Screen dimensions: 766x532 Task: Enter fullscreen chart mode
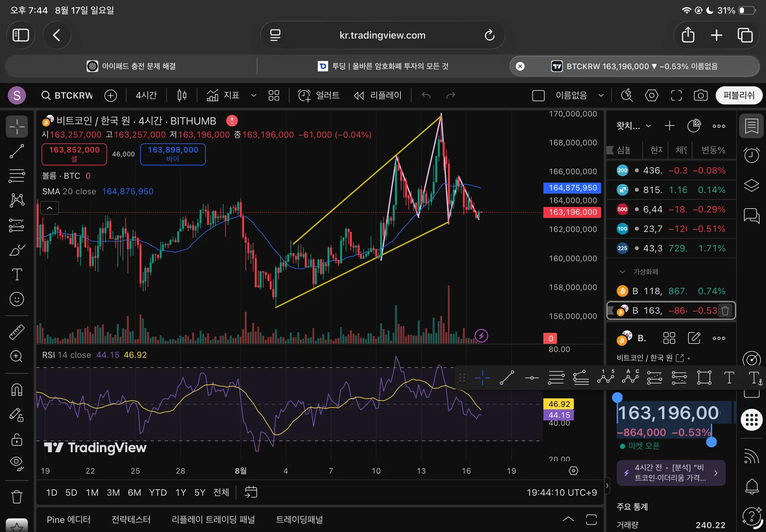point(676,96)
